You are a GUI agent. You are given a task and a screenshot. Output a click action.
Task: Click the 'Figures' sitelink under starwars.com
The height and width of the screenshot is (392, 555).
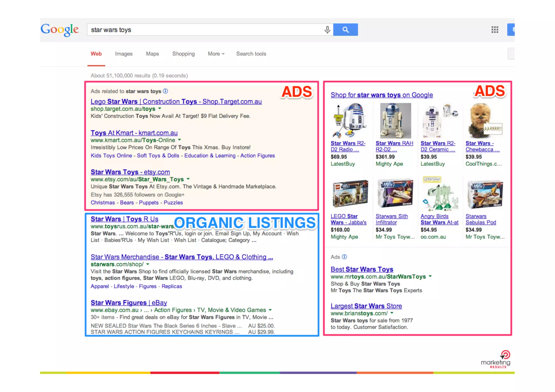[148, 286]
